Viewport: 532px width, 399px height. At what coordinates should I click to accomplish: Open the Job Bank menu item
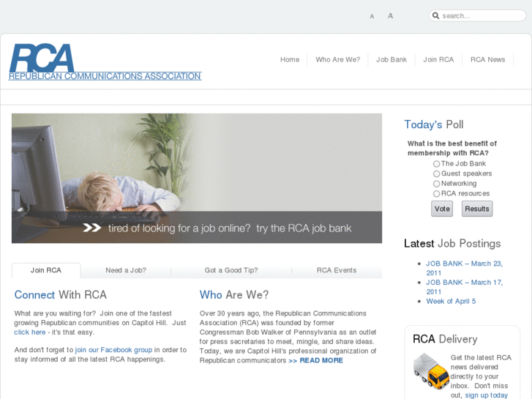pos(391,59)
